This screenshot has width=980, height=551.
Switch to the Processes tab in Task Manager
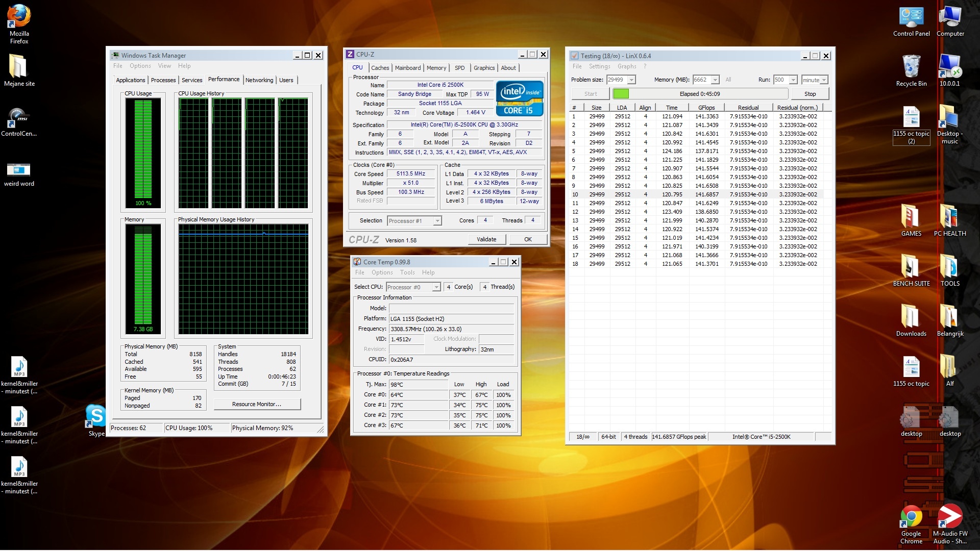[x=163, y=80]
